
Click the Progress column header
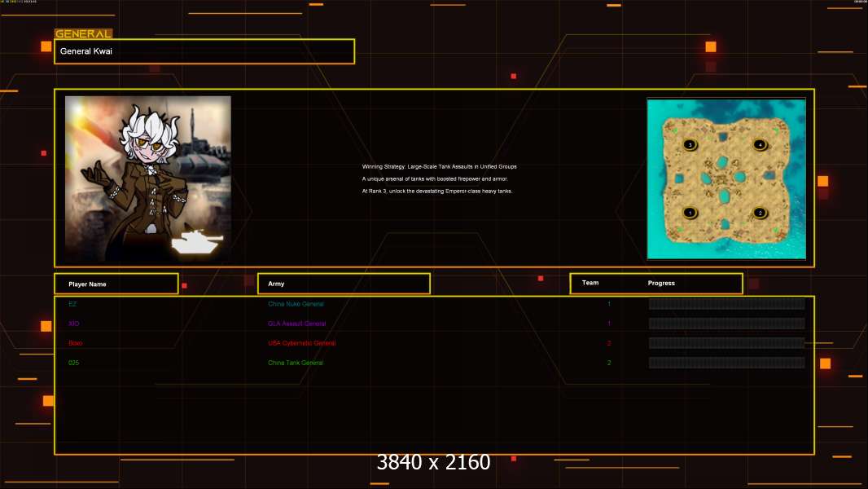[661, 284]
